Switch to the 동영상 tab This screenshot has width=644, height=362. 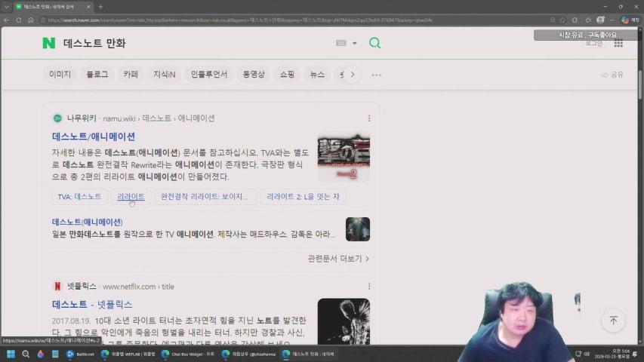click(x=254, y=75)
